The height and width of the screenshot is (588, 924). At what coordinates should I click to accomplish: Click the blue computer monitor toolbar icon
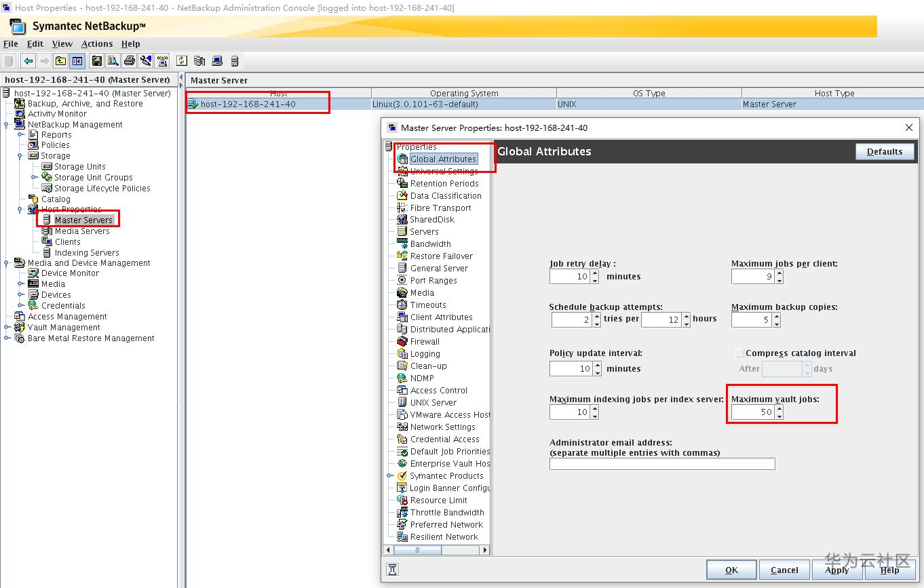(x=217, y=61)
